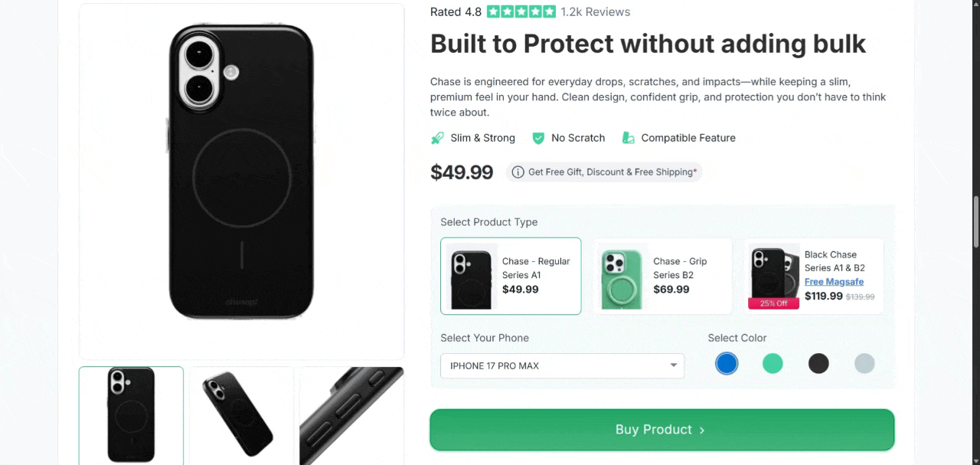The height and width of the screenshot is (465, 980).
Task: Click the Slim & Strong rocket icon
Action: coord(437,139)
